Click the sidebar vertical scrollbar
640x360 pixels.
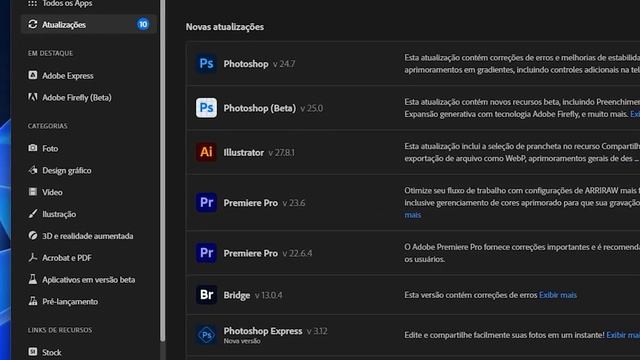click(x=163, y=171)
